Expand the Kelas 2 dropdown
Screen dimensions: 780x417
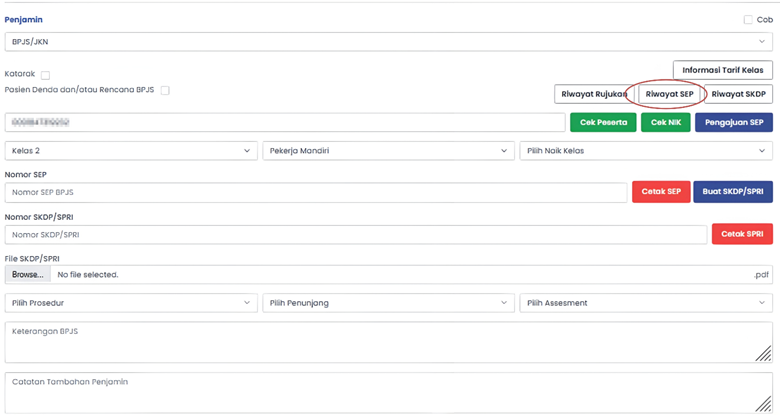click(x=131, y=151)
